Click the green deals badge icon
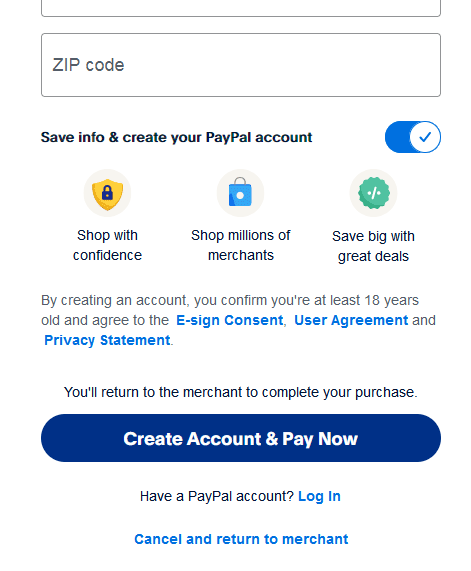Image resolution: width=471 pixels, height=571 pixels. 373,193
